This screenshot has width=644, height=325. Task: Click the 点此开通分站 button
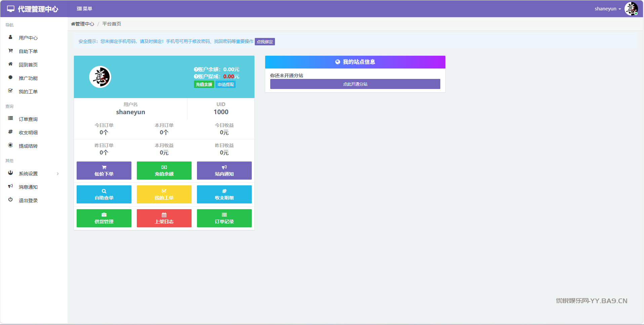(x=355, y=84)
